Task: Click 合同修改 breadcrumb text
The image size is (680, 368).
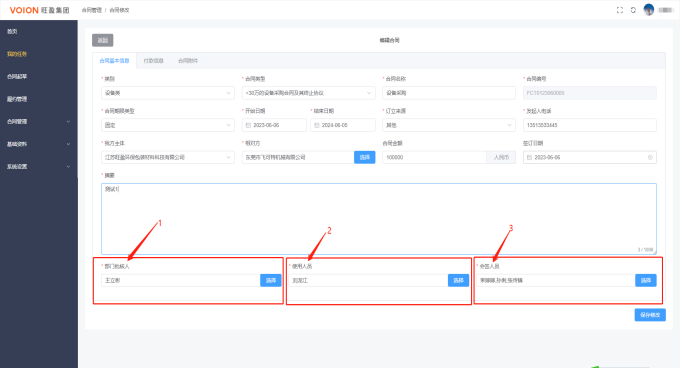Action: point(119,10)
